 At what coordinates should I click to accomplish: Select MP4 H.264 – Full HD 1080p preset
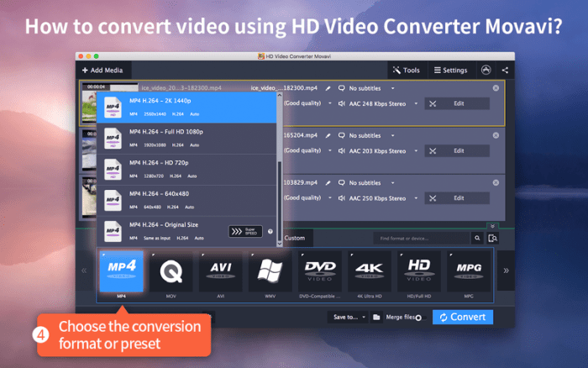click(186, 139)
